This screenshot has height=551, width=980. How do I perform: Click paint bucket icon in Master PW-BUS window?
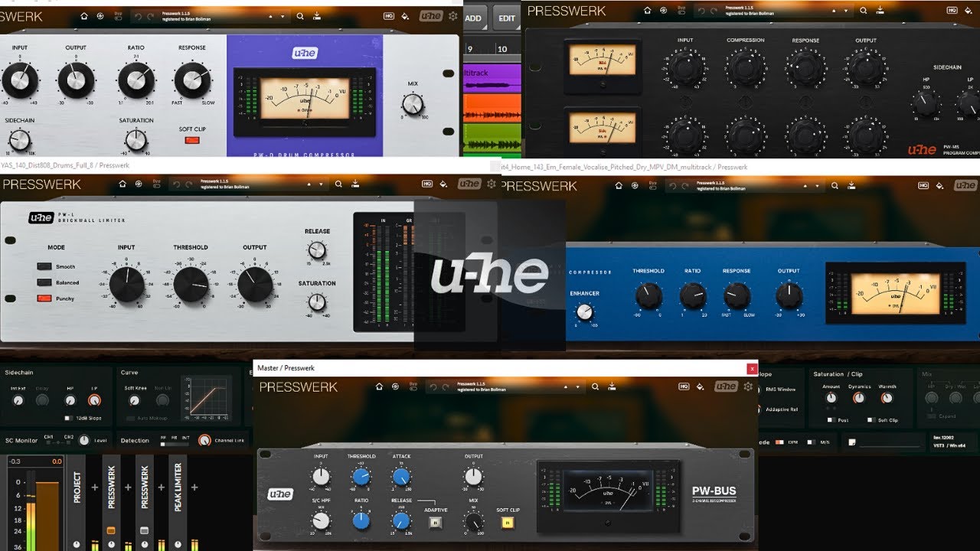700,386
